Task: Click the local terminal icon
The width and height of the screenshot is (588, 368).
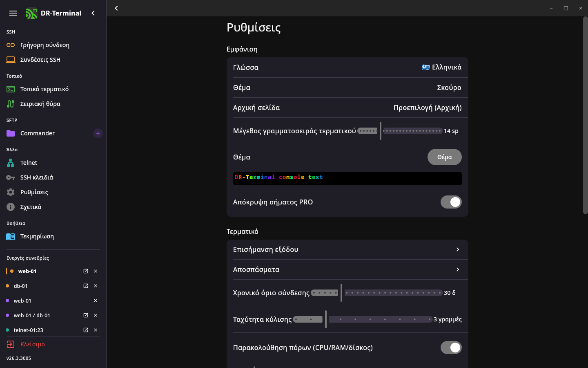Action: pos(11,89)
